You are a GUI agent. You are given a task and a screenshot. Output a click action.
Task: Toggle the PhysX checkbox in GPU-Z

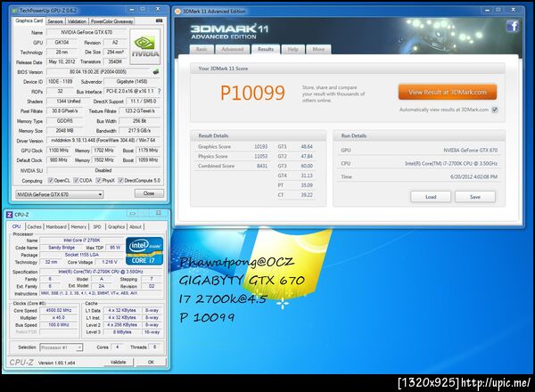pos(99,180)
